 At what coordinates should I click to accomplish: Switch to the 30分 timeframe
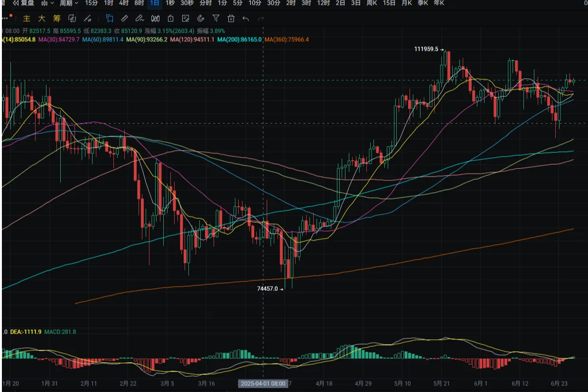[x=273, y=3]
